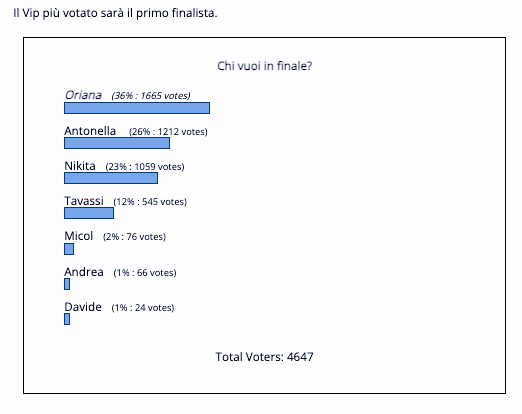Click the Davide result bar
This screenshot has width=522, height=414.
[67, 319]
